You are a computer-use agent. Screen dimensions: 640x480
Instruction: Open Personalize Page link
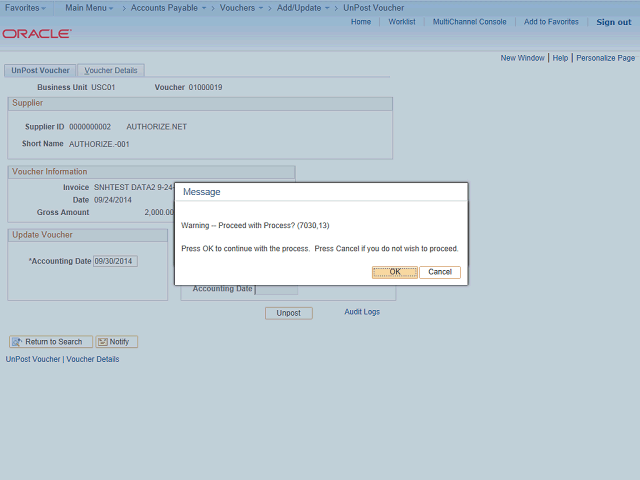tap(605, 58)
